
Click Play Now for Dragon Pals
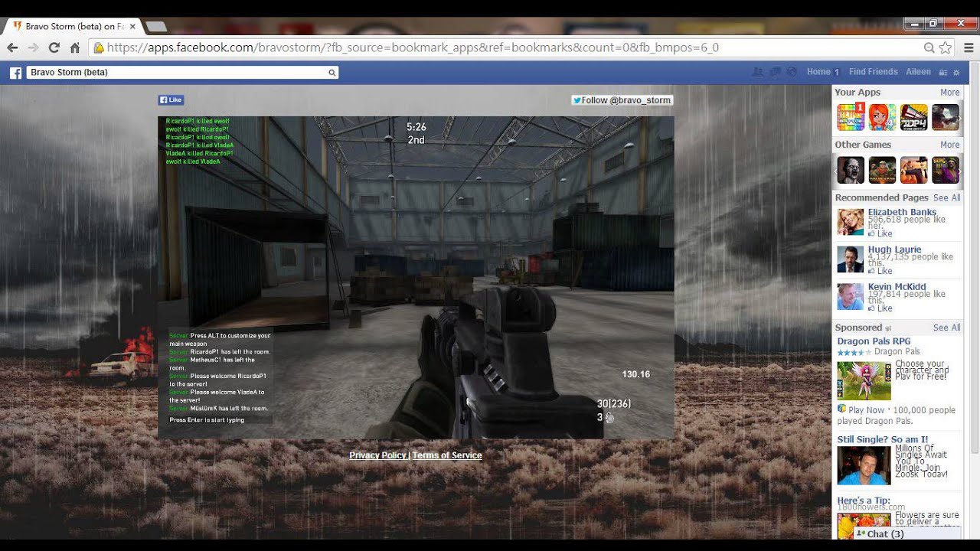(865, 410)
